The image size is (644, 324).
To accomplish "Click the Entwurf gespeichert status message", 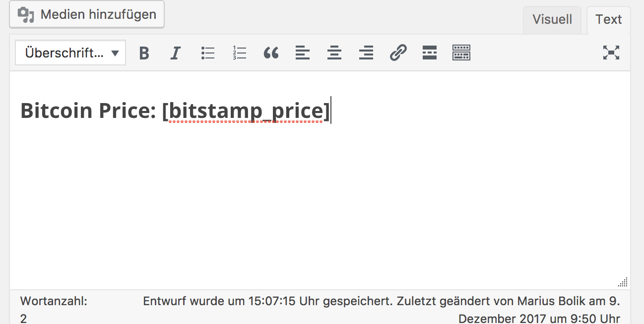I will (382, 310).
